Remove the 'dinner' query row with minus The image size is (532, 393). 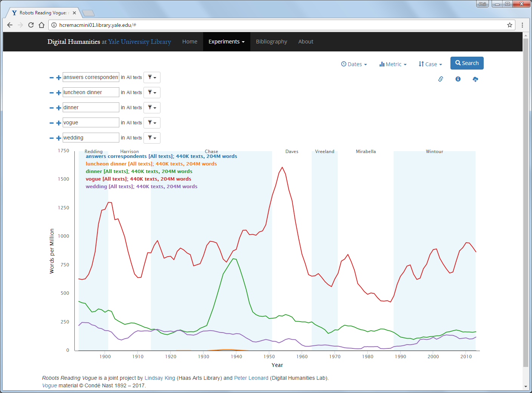51,108
